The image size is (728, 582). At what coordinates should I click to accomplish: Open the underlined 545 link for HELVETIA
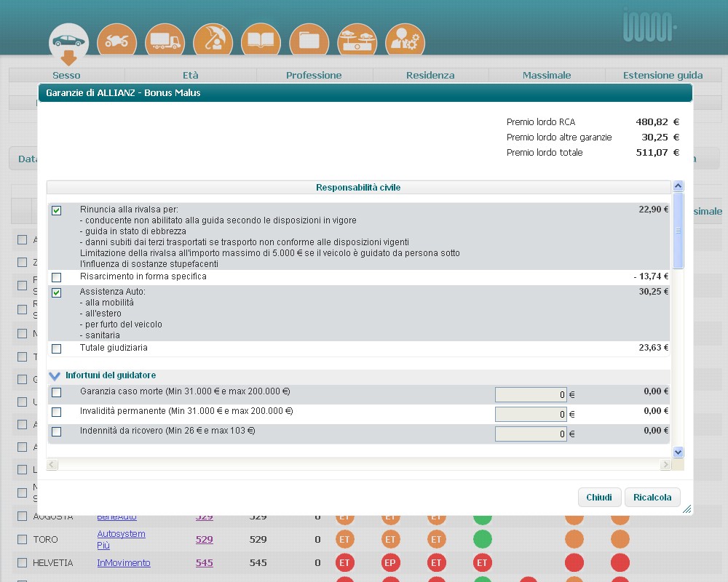click(x=205, y=563)
